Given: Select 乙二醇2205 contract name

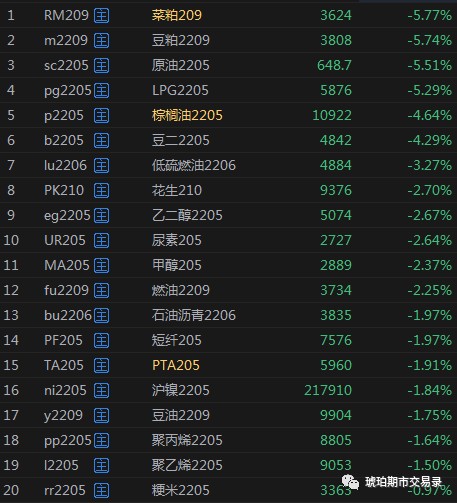Looking at the screenshot, I should pos(187,215).
